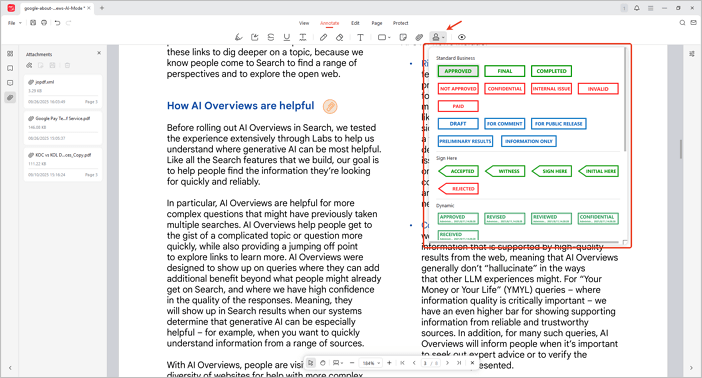Switch to the Annotate tab
702x378 pixels.
click(x=330, y=23)
